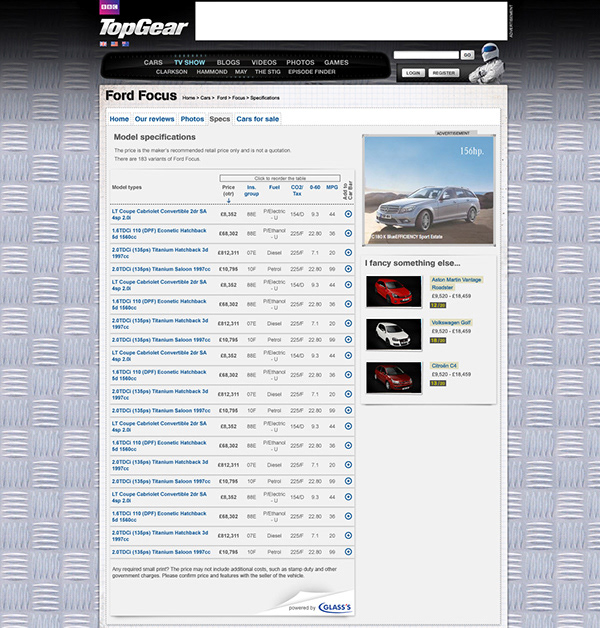
Task: Click the 'Add to Car Bar' column header
Action: 348,191
